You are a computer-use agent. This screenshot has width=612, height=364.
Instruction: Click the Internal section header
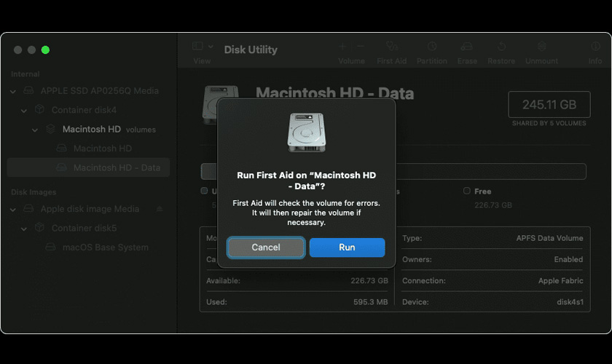(25, 74)
